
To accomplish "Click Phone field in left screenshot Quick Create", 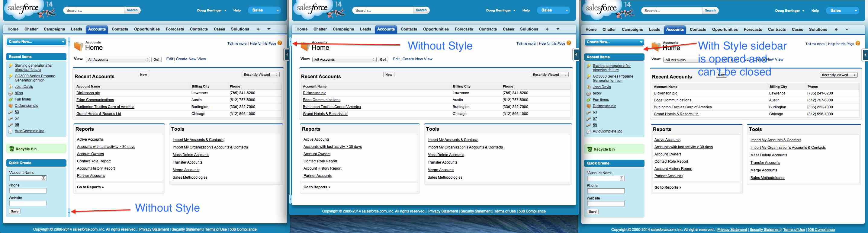I will (27, 191).
